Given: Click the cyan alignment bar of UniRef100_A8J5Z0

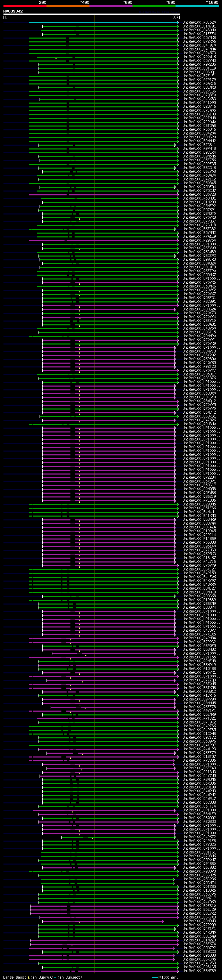Looking at the screenshot, I should click(104, 23).
